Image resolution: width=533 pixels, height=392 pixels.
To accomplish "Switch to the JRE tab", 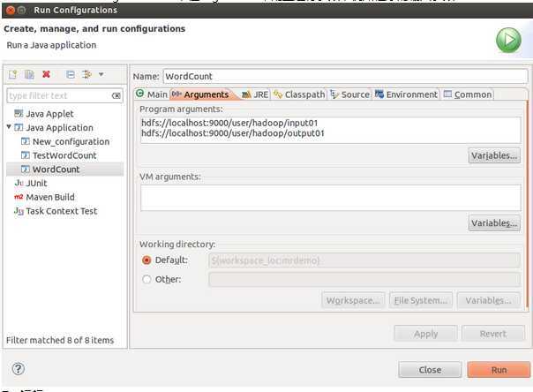I will [255, 94].
